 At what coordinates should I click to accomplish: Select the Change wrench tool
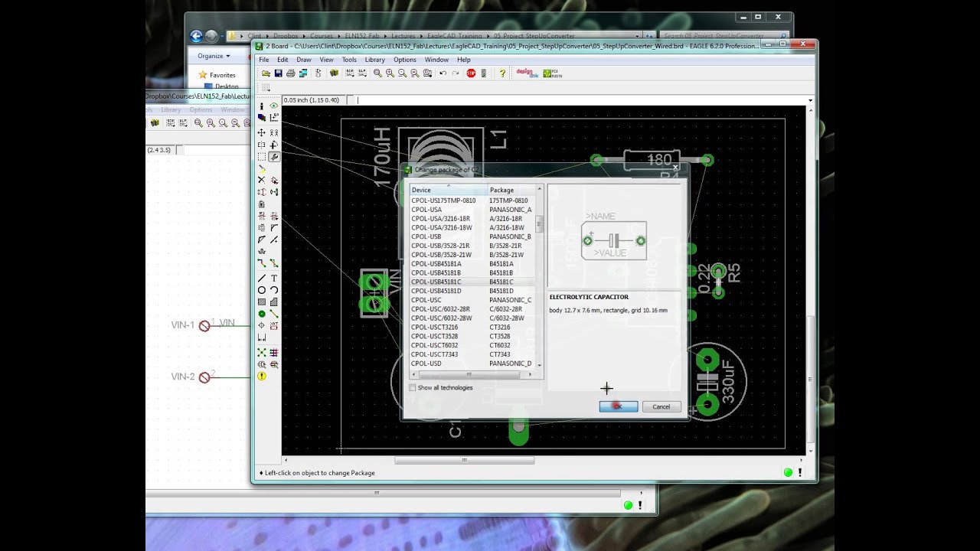pyautogui.click(x=274, y=157)
